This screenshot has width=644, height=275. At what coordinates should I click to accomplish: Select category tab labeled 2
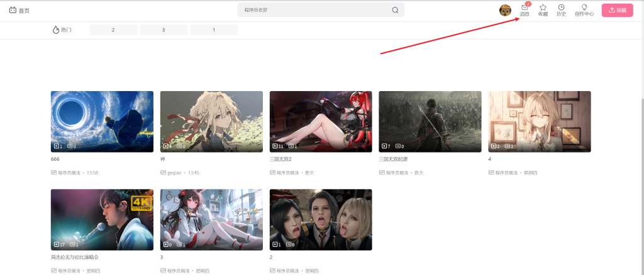click(113, 30)
